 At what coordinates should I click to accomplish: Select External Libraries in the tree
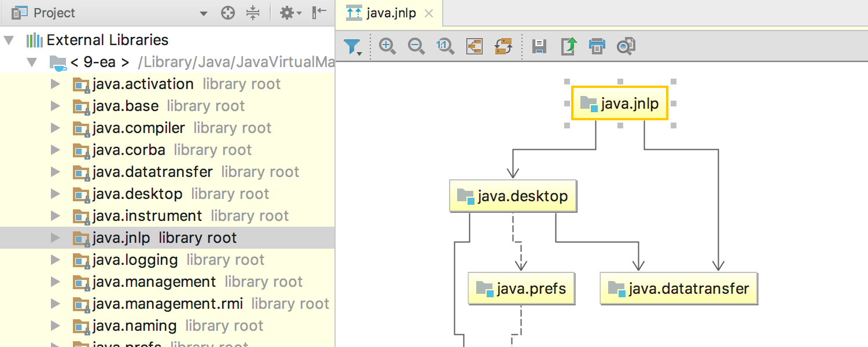point(167,40)
